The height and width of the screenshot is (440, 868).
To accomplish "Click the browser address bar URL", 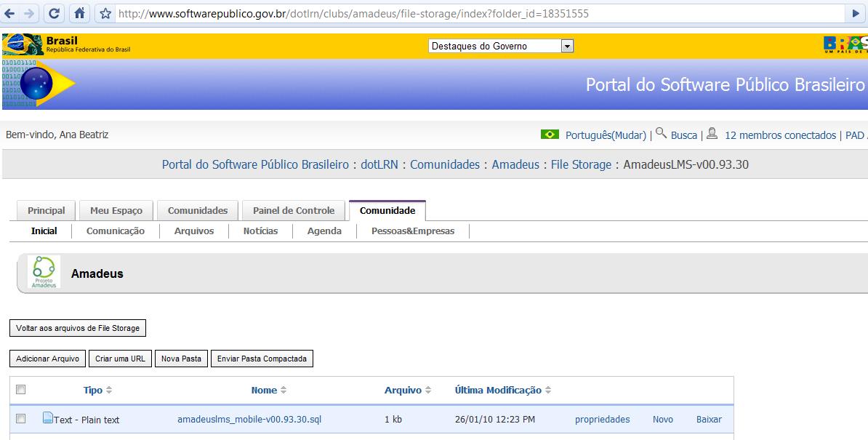I will point(354,13).
